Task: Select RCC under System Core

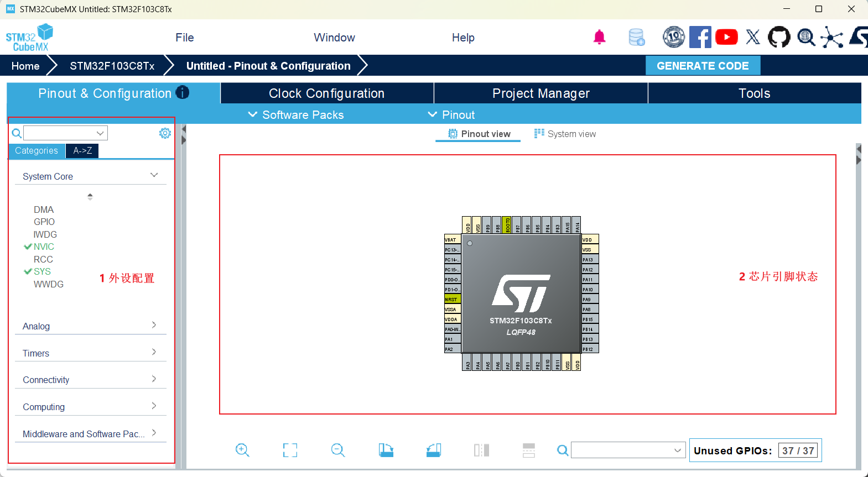Action: [43, 259]
